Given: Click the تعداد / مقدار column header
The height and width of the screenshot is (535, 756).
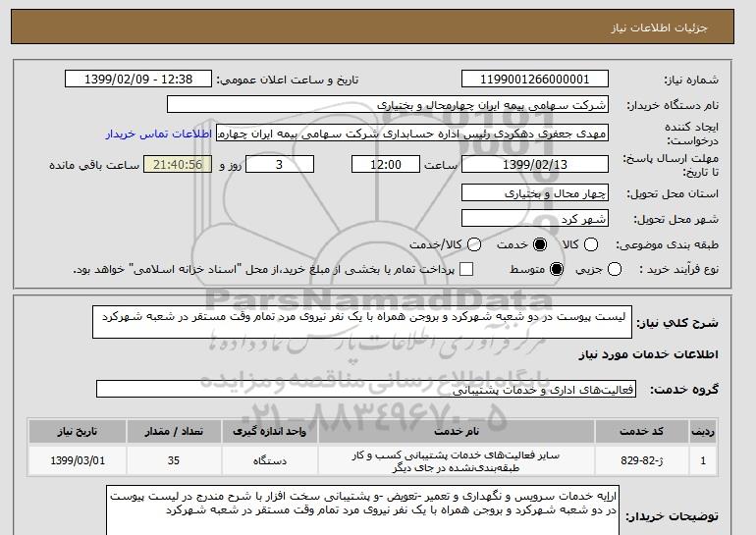Looking at the screenshot, I should (174, 431).
